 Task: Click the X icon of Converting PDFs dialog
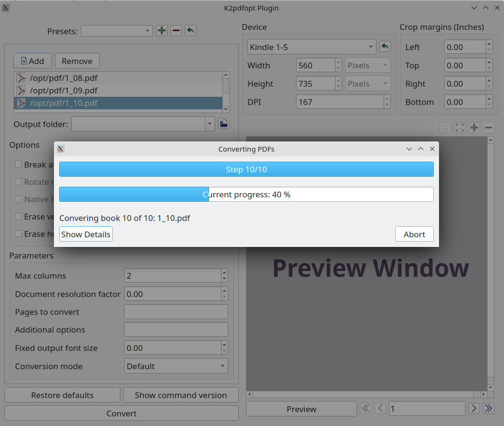[61, 149]
